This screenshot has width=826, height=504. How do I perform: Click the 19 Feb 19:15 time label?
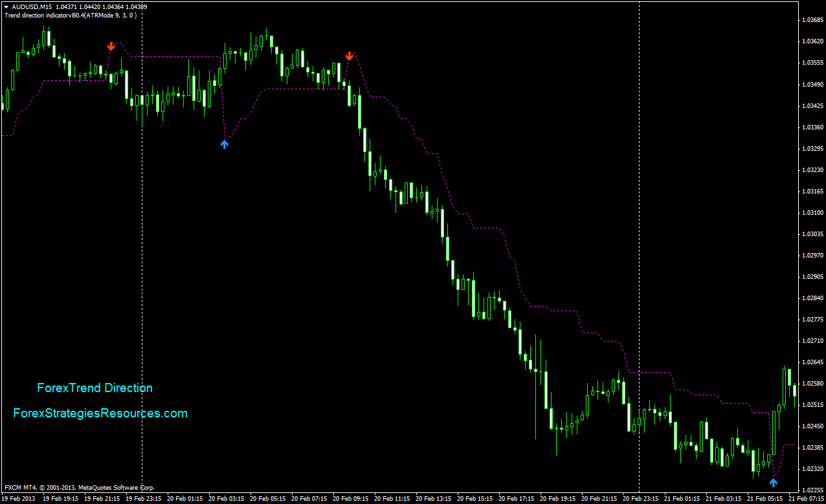pyautogui.click(x=61, y=499)
